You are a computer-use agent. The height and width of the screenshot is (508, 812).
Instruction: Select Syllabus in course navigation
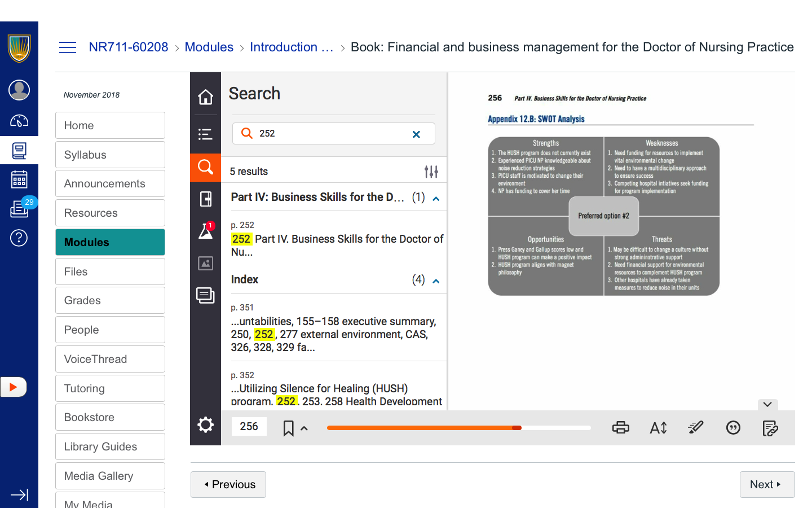click(x=110, y=155)
